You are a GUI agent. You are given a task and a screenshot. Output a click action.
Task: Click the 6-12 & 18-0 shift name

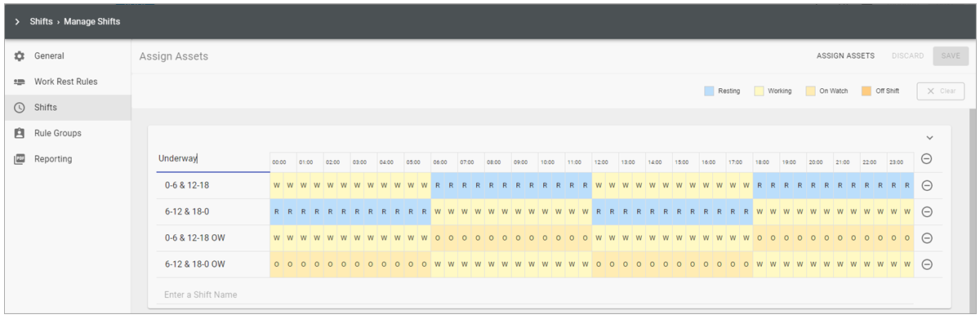pos(186,212)
